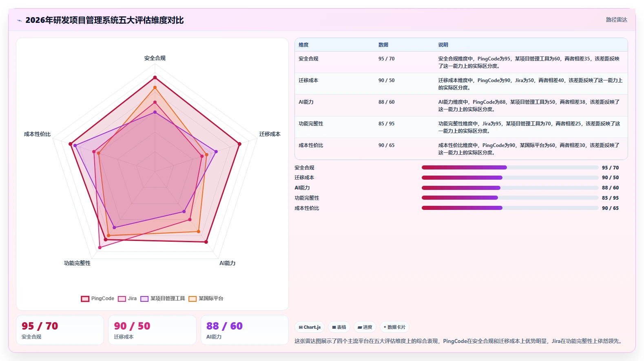This screenshot has width=644, height=361.
Task: Click PingCode's data point on 迁移成本 axis
Action: pyautogui.click(x=239, y=144)
